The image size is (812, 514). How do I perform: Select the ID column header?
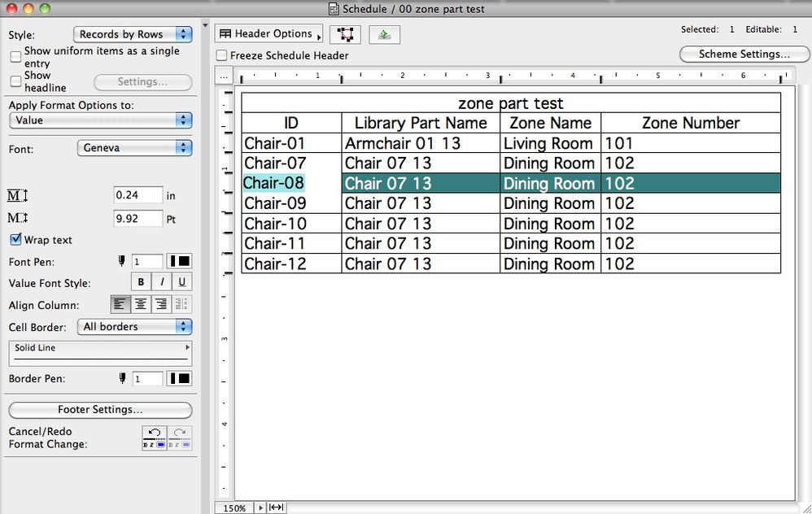click(291, 123)
